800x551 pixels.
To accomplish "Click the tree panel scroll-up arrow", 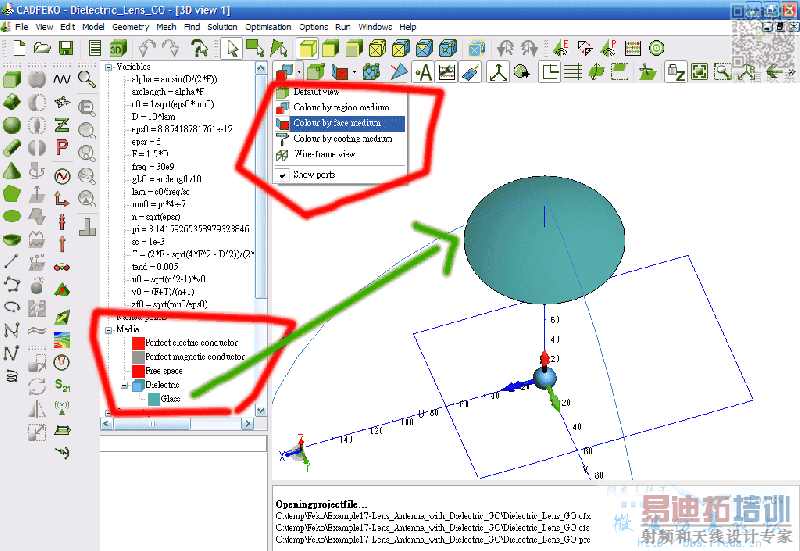I will pos(261,68).
